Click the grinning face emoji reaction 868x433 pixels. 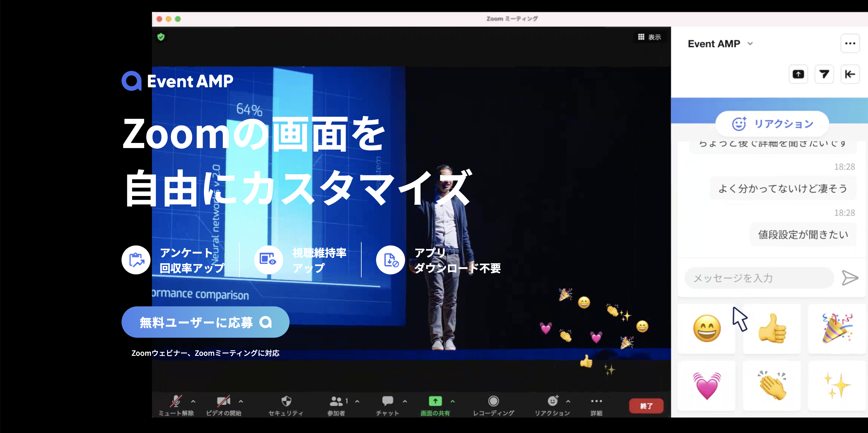tap(707, 329)
